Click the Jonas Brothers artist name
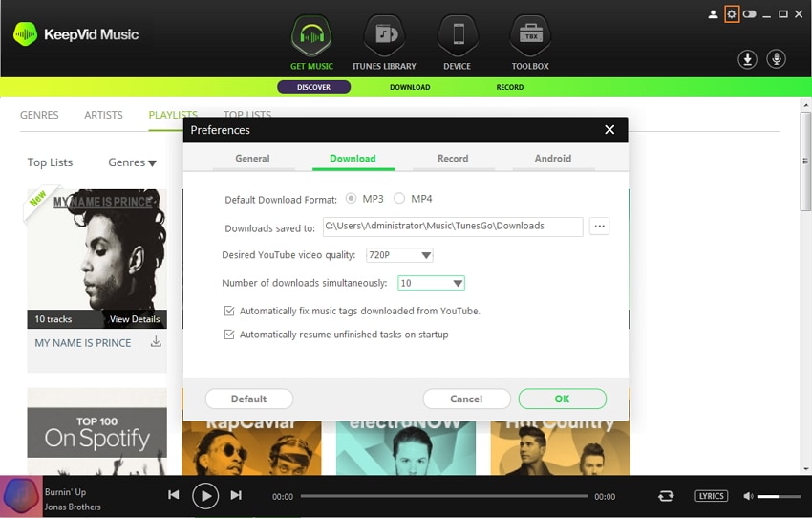 (73, 507)
